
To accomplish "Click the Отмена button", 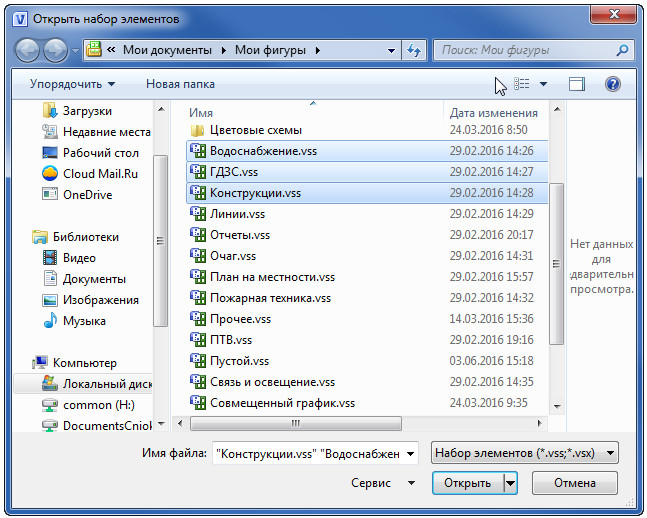I will pyautogui.click(x=575, y=483).
